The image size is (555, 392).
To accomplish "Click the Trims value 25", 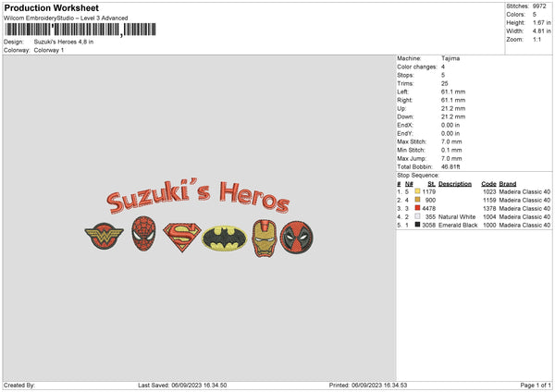I will [445, 83].
